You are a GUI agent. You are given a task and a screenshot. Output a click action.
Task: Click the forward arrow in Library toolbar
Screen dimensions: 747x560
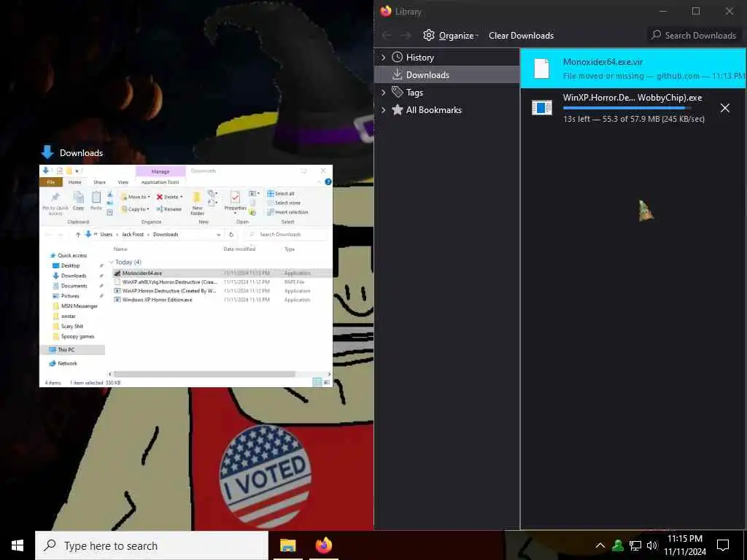point(406,35)
